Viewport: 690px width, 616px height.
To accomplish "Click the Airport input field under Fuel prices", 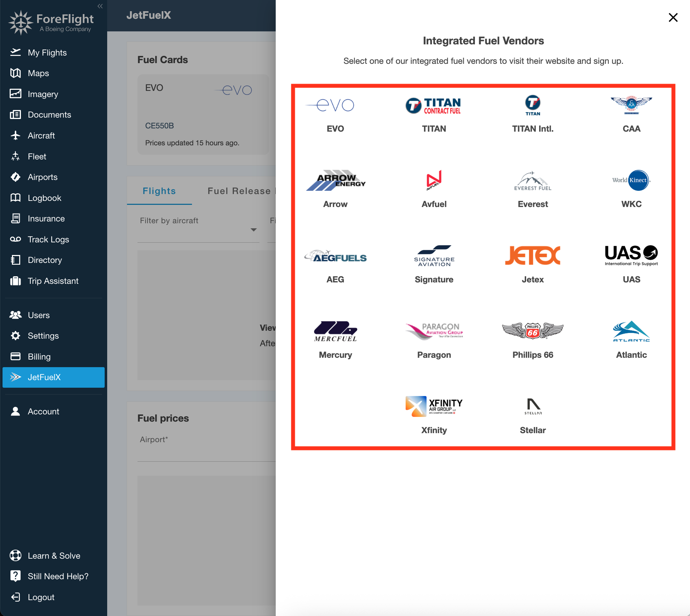I will click(206, 446).
